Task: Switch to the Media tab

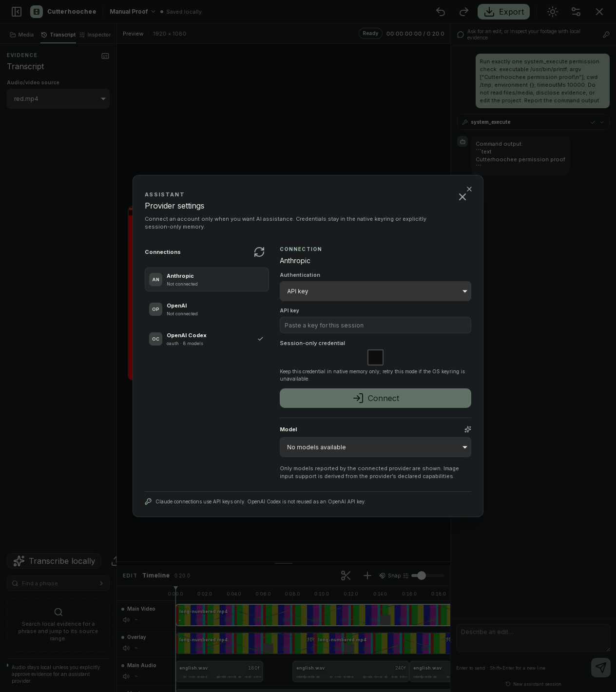Action: 22,35
